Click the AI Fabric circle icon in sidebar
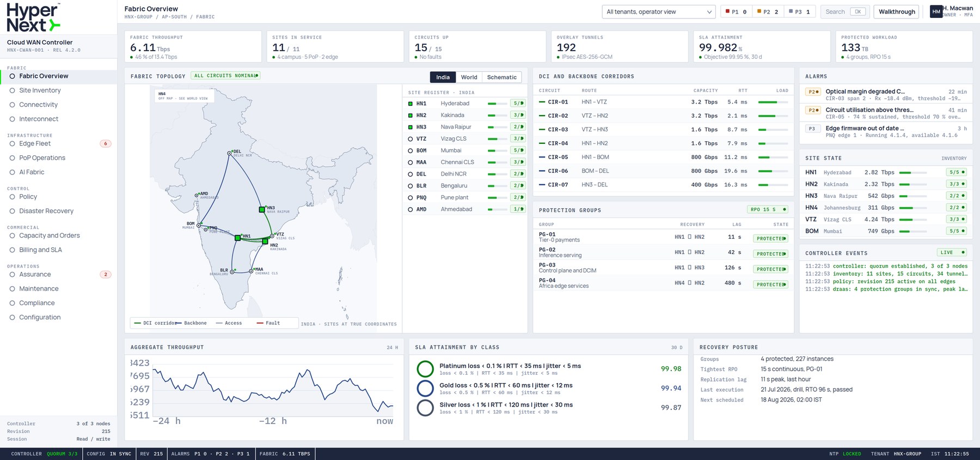Screen dimensions: 980x460 [x=12, y=172]
